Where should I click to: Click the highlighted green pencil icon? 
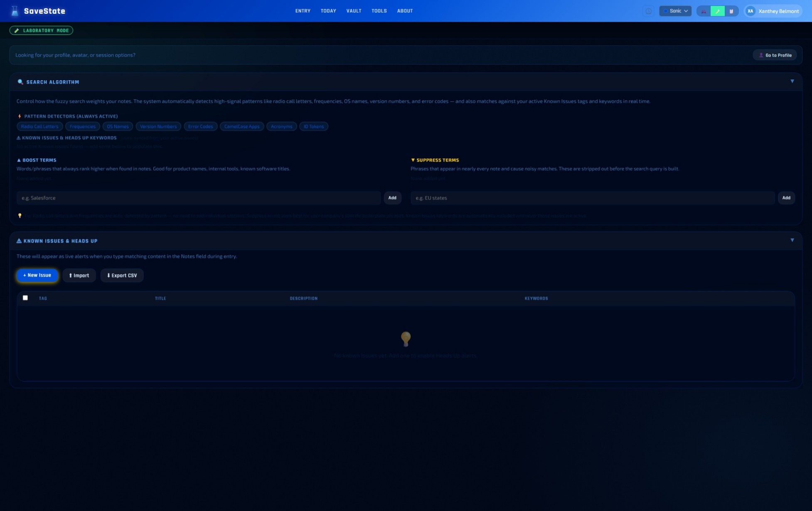click(718, 11)
